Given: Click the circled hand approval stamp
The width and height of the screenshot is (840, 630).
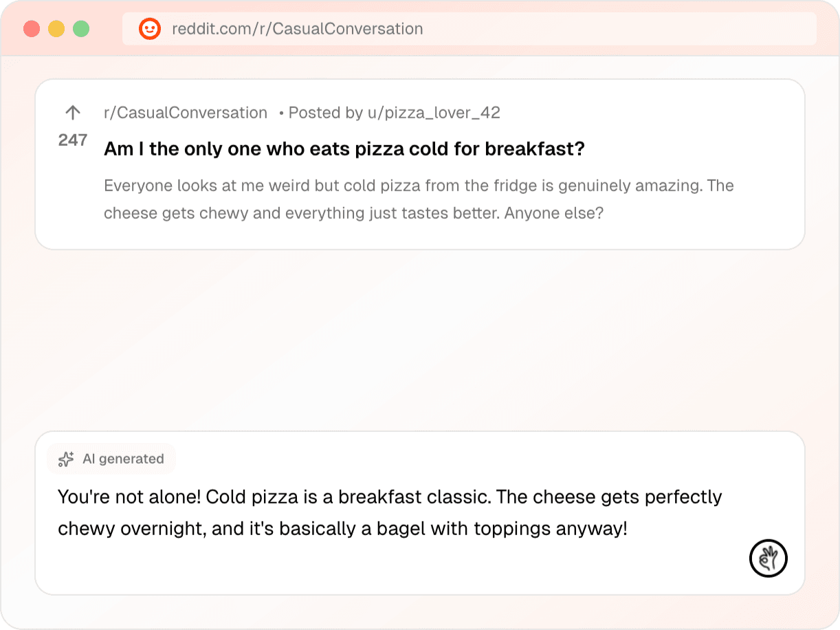Looking at the screenshot, I should point(769,558).
